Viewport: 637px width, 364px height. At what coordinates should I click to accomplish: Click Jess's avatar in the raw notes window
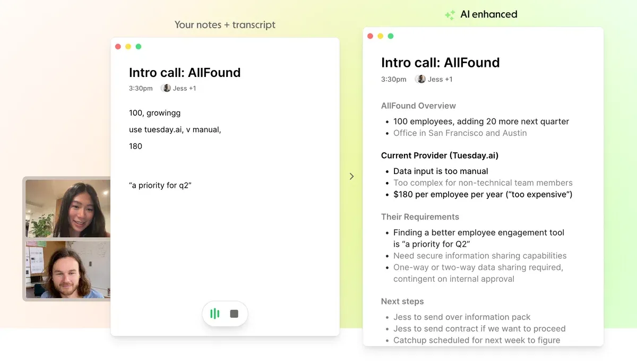(167, 88)
